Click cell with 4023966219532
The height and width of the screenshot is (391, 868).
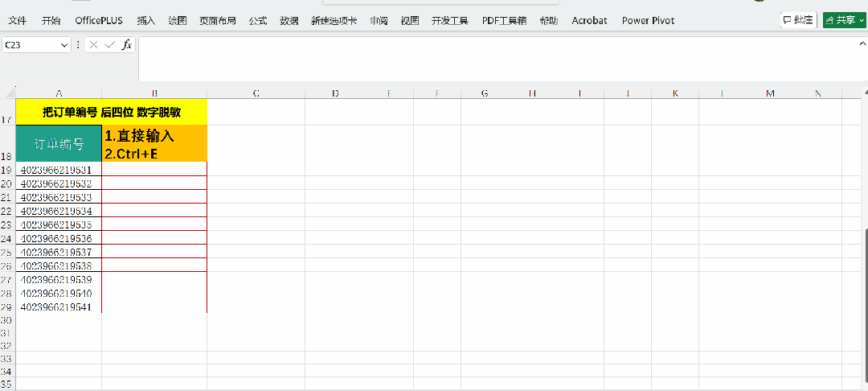[x=59, y=183]
